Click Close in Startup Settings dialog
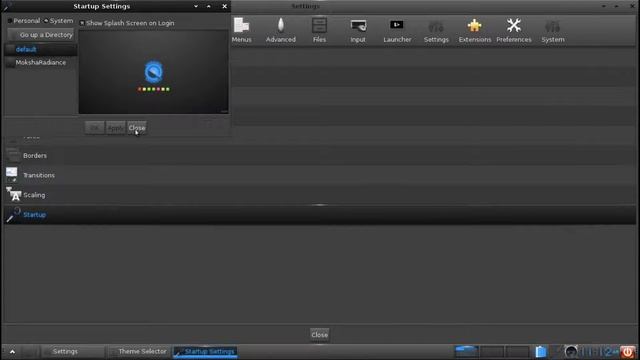Screen dimensions: 640x360 point(137,128)
